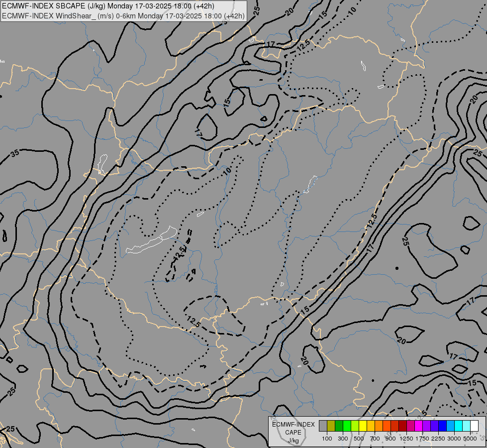Viewport: 487px width, 448px height.
Task: Click the gray swatch in the CAPE legend
Action: [x=323, y=426]
